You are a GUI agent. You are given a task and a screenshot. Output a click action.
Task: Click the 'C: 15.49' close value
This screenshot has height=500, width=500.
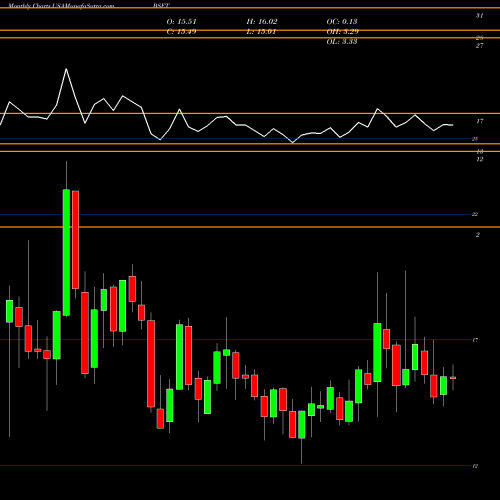181,32
